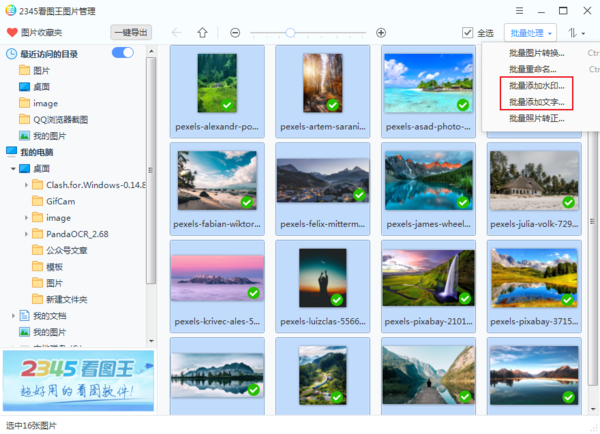600x434 pixels.
Task: Choose 批量添加水印 from the menu
Action: (x=536, y=86)
